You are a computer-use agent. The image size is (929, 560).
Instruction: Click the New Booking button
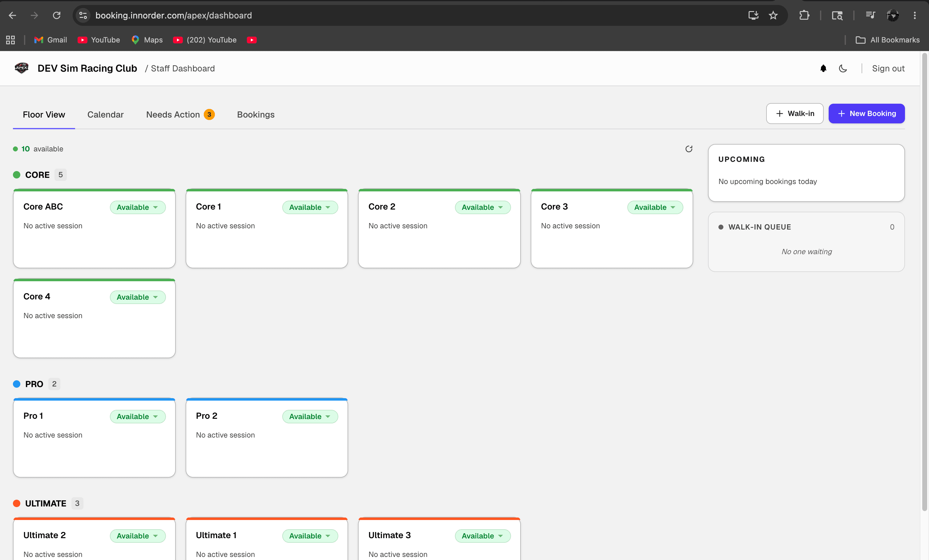point(867,114)
